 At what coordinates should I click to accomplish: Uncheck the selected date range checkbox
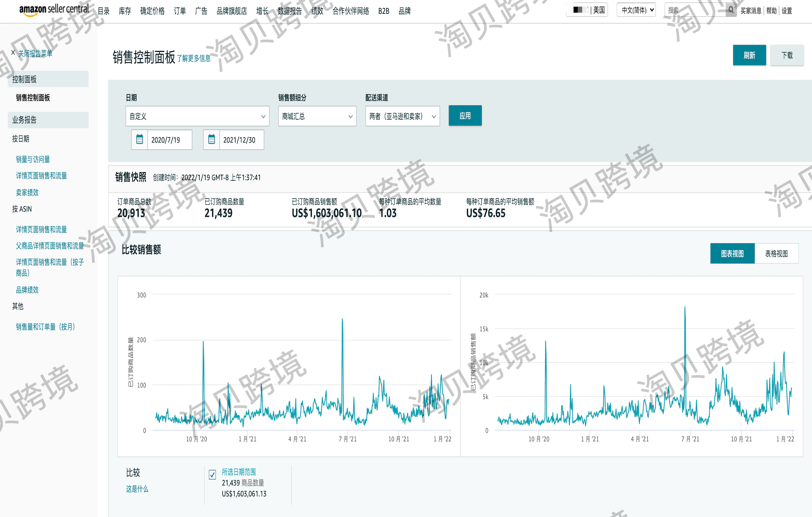coord(213,474)
